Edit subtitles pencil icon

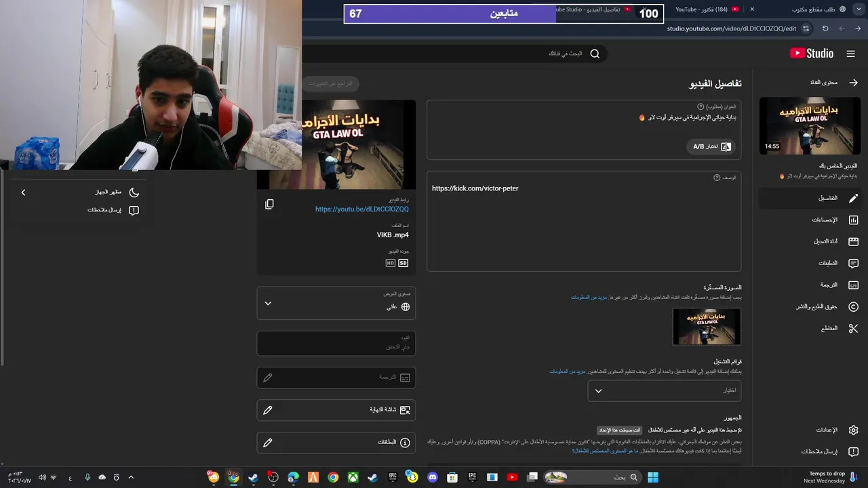268,378
